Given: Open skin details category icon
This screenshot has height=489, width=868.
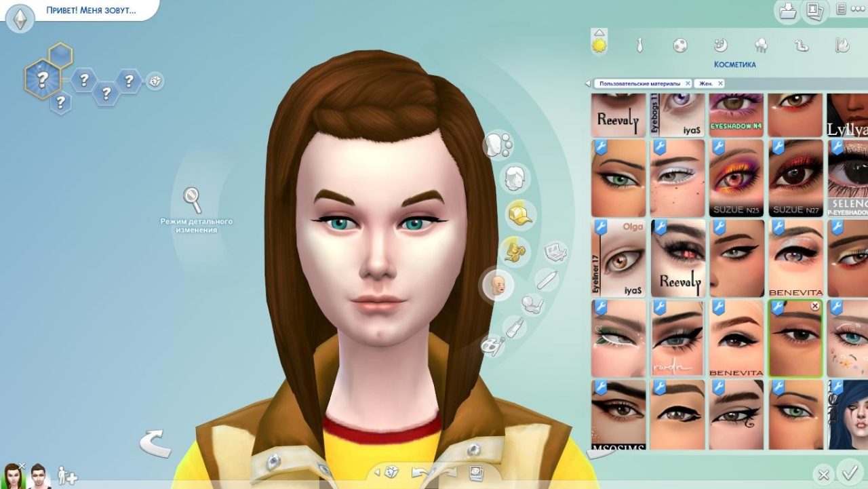Looking at the screenshot, I should 498,144.
